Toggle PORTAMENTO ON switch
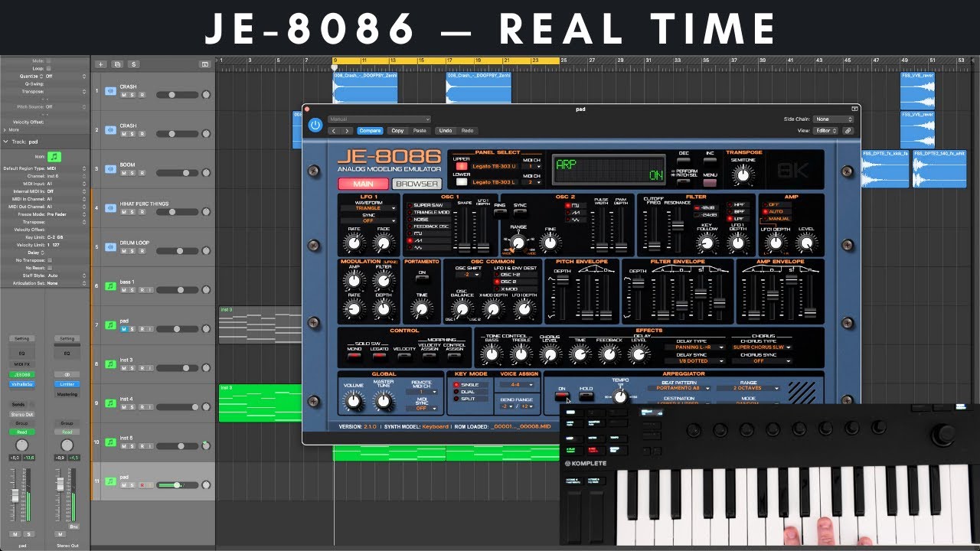The image size is (980, 551). [x=420, y=279]
